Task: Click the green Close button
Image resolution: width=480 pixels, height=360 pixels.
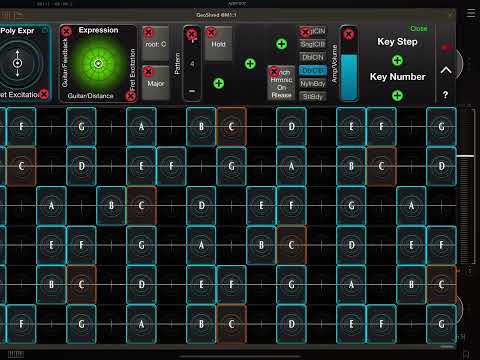Action: click(x=419, y=28)
